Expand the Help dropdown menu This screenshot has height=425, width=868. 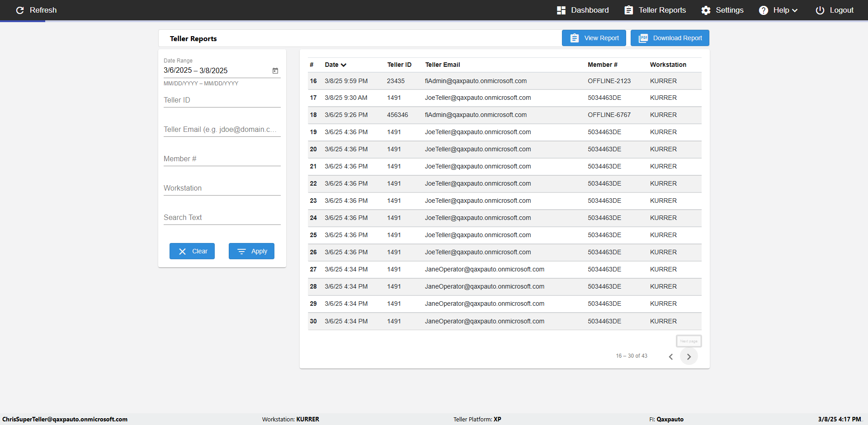coord(778,10)
